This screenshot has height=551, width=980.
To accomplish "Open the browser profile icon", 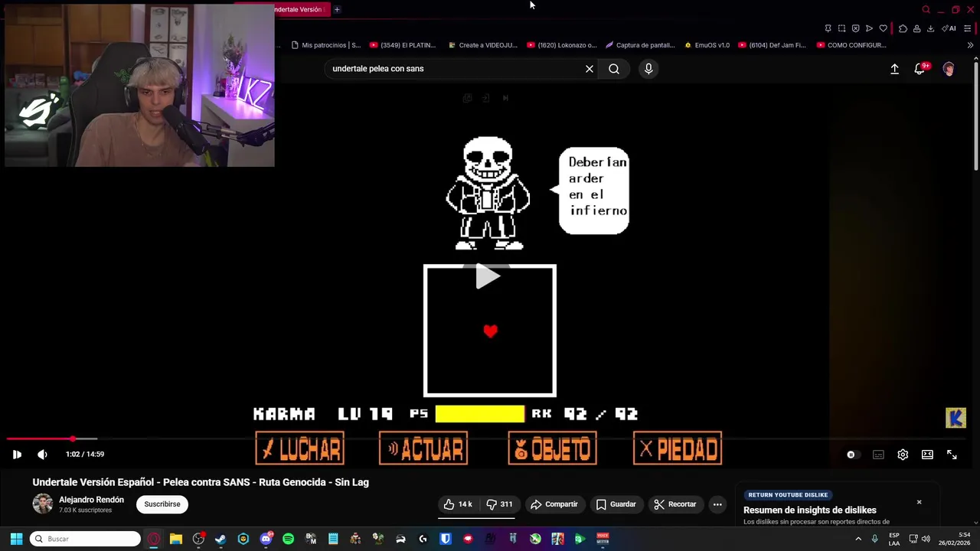I will tap(916, 28).
